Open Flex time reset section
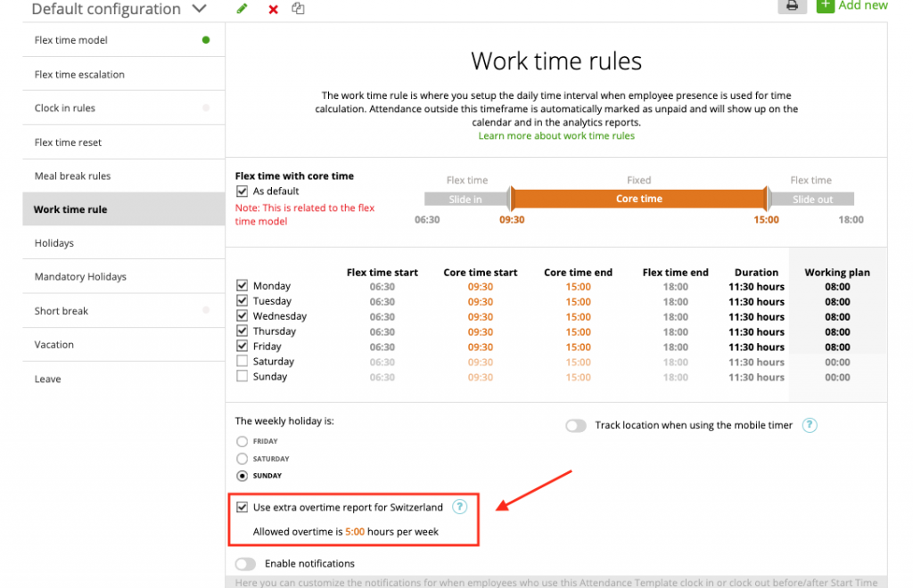913x588 pixels. pos(123,143)
